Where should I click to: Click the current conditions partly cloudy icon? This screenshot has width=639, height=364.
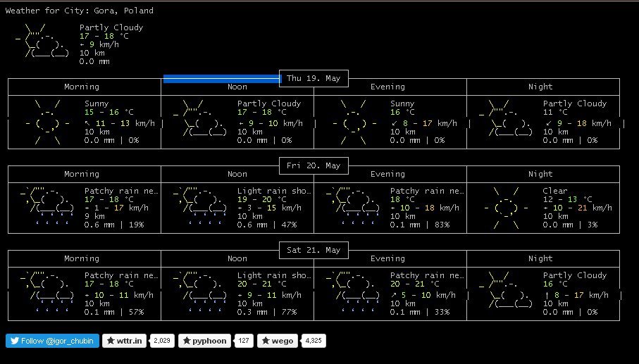tap(43, 44)
